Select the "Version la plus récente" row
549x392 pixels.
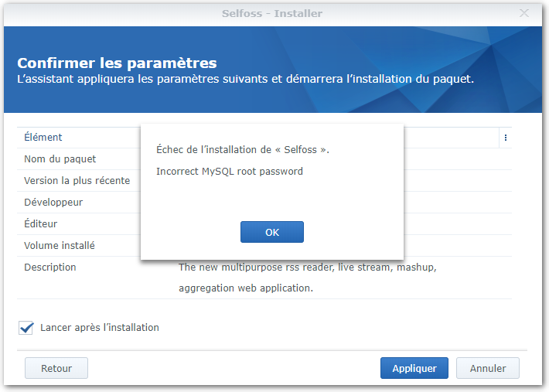77,181
